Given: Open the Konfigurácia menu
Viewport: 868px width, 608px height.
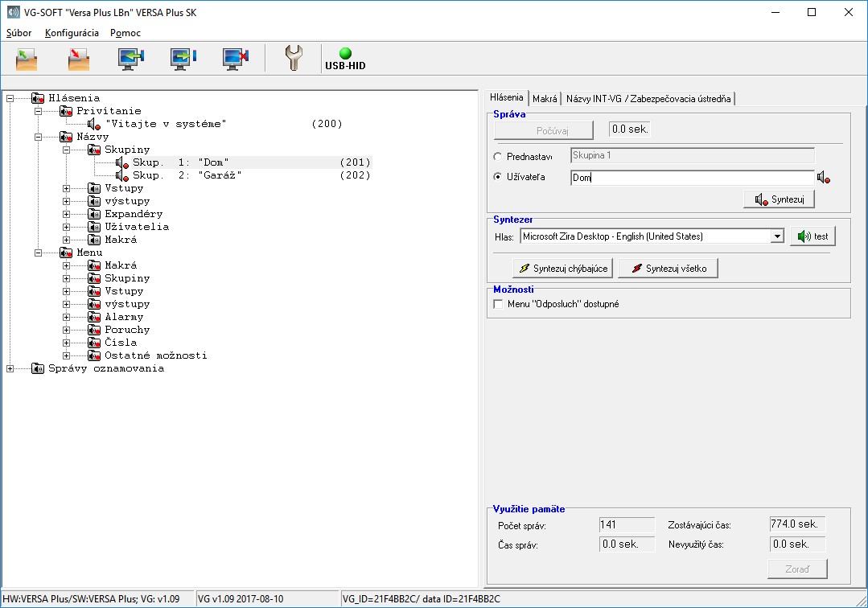Looking at the screenshot, I should [x=72, y=33].
